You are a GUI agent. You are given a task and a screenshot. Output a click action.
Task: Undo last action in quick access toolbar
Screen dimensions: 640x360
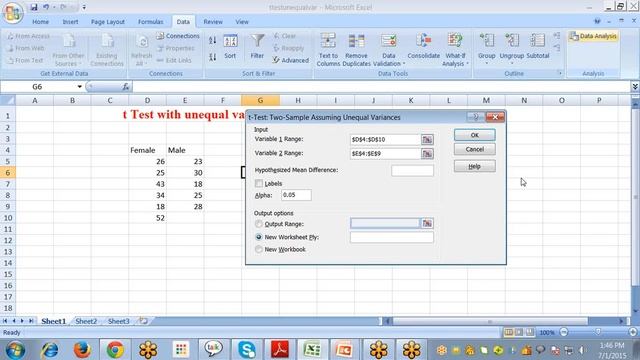click(x=46, y=7)
